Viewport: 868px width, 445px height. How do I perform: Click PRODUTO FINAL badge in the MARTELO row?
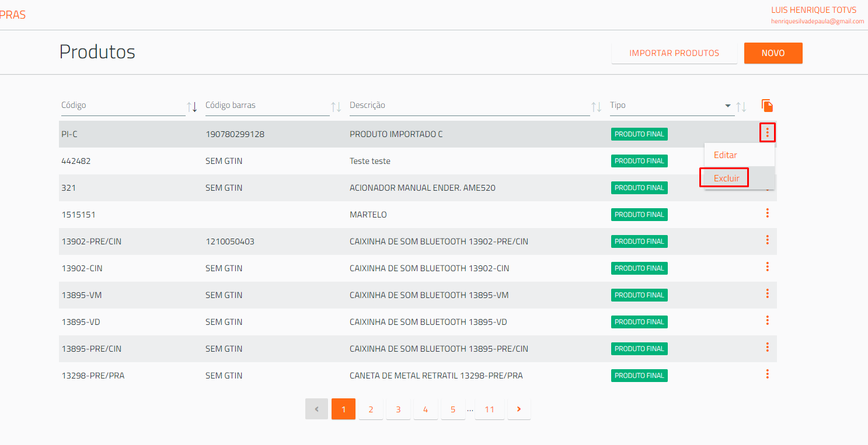(639, 215)
